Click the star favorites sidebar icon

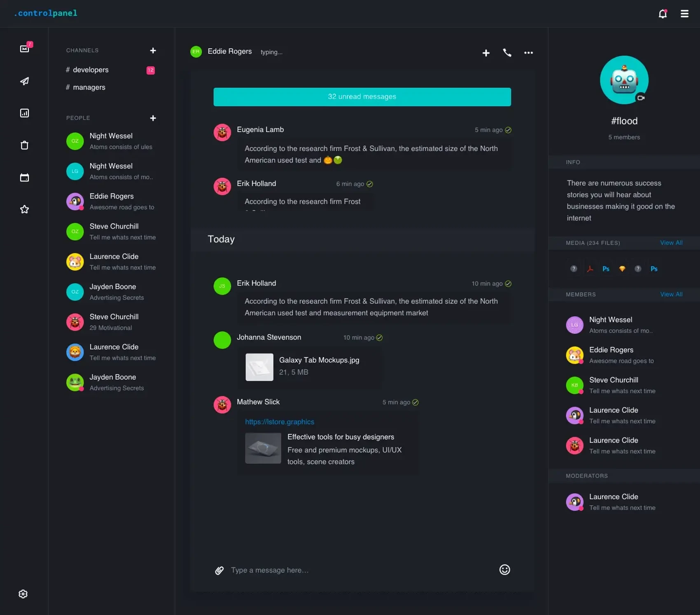tap(24, 209)
